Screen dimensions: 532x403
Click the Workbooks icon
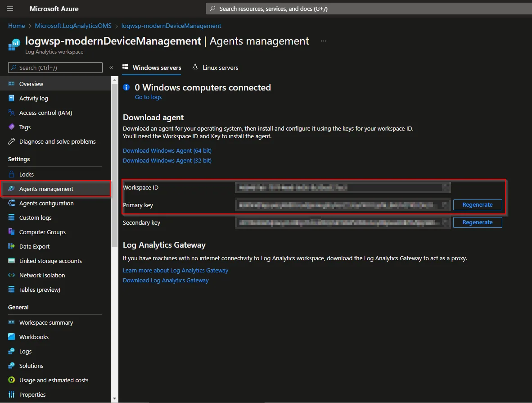tap(12, 337)
